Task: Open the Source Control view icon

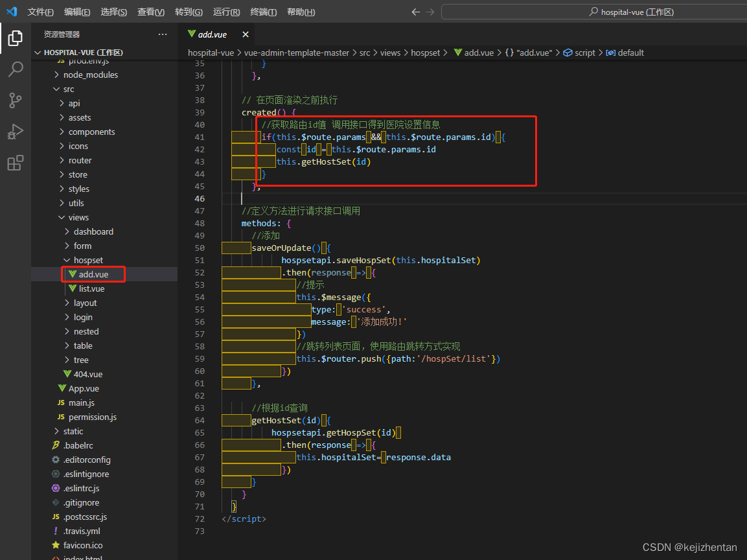Action: point(16,100)
